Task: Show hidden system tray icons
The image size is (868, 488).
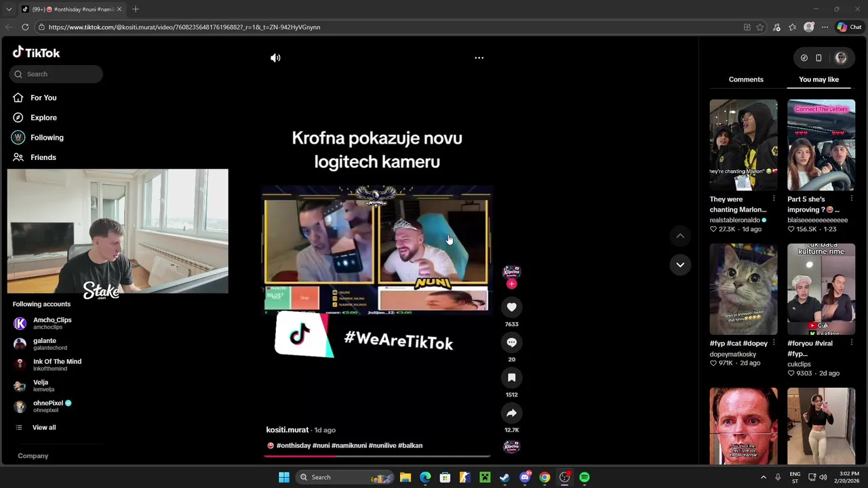Action: (x=763, y=477)
